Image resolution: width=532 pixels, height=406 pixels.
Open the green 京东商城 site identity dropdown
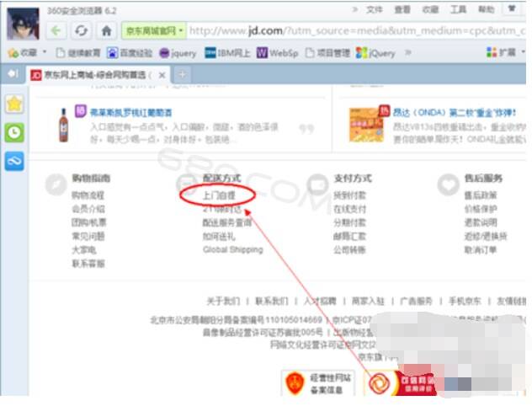pyautogui.click(x=153, y=31)
